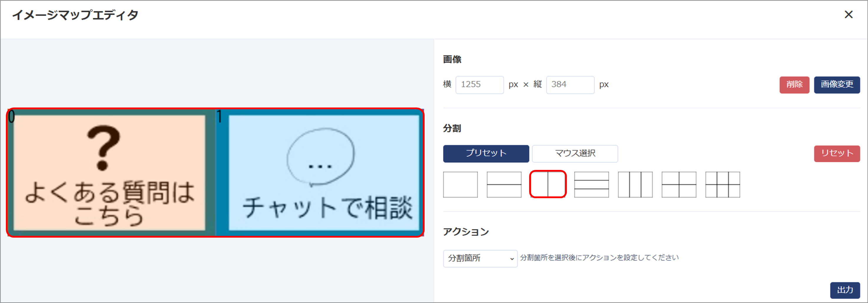Image resolution: width=868 pixels, height=303 pixels.
Task: Select image area 1 チャットで相談
Action: point(319,173)
